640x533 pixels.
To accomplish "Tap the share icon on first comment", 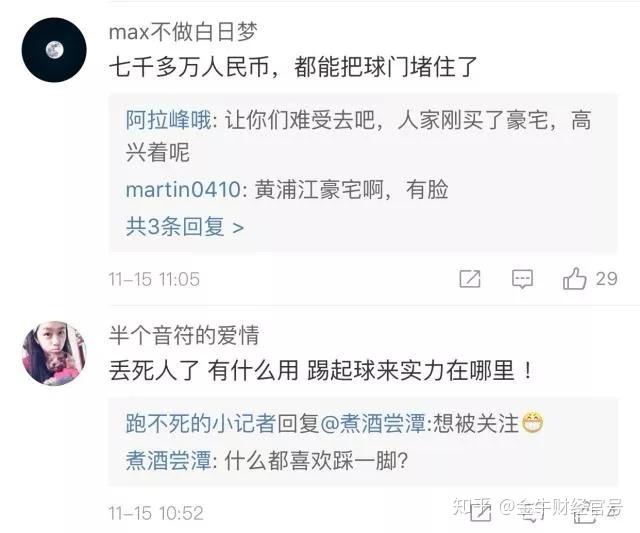I will 470,279.
